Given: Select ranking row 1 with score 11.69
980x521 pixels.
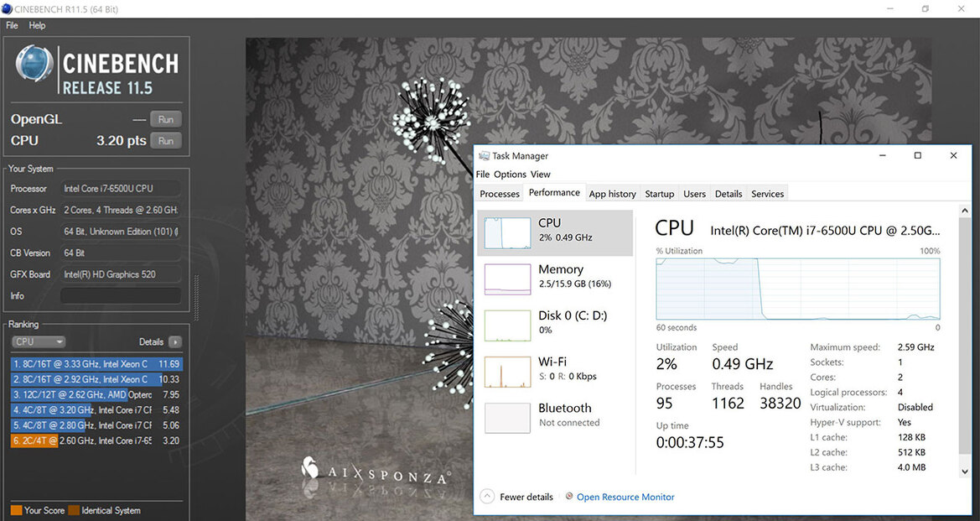Looking at the screenshot, I should coord(96,363).
